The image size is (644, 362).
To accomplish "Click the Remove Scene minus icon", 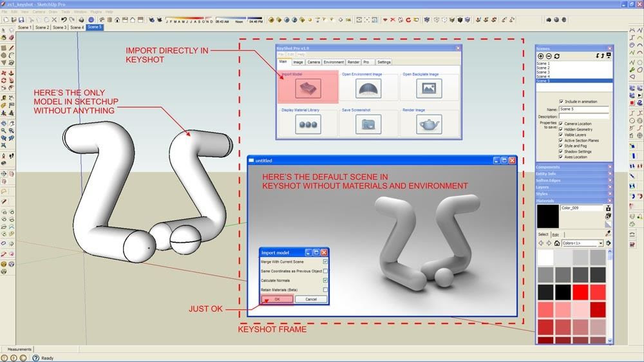I will pos(549,56).
